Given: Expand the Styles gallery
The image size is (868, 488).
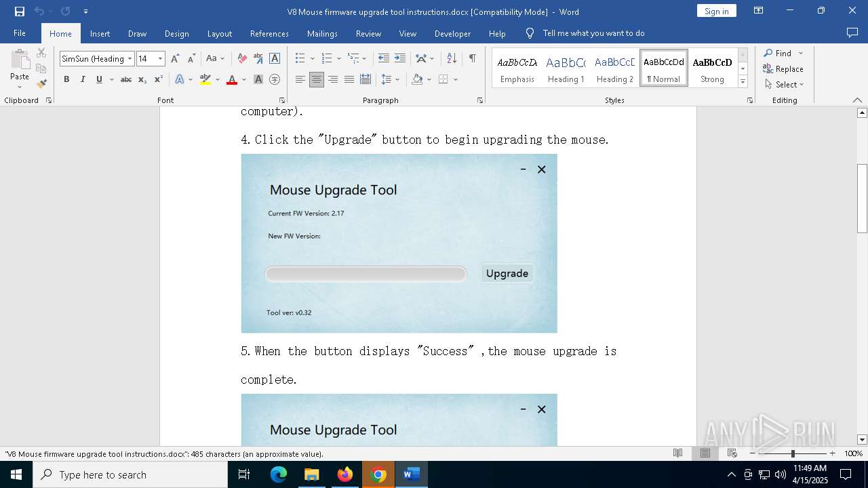Looking at the screenshot, I should (743, 82).
